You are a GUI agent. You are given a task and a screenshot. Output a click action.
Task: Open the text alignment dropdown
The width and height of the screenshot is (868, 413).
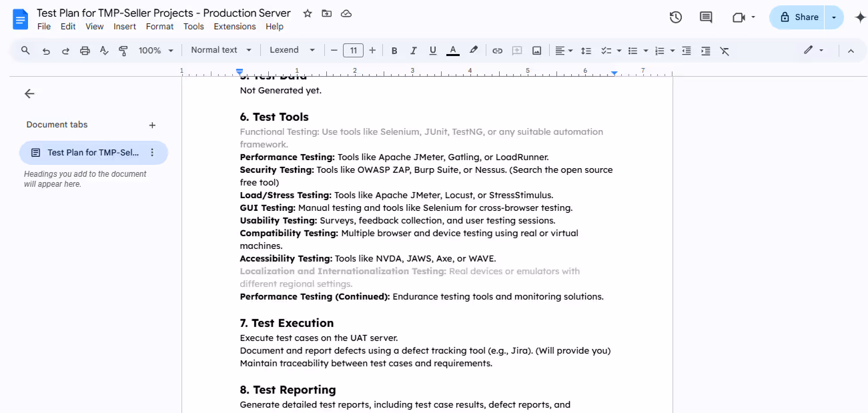[x=564, y=50]
